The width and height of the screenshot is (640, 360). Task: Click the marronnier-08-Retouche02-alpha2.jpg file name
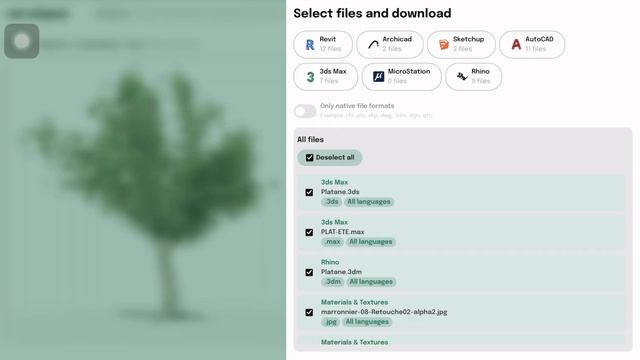click(x=384, y=312)
